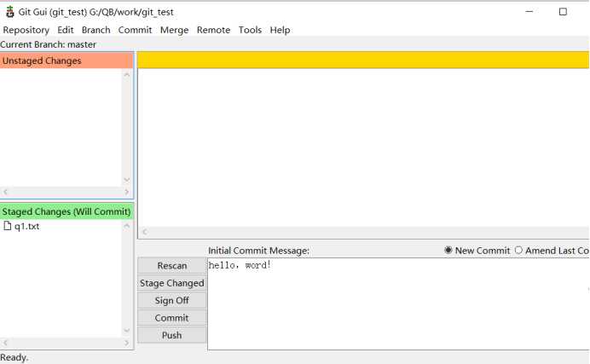Click the Ready status bar text
The width and height of the screenshot is (590, 364).
tap(14, 357)
